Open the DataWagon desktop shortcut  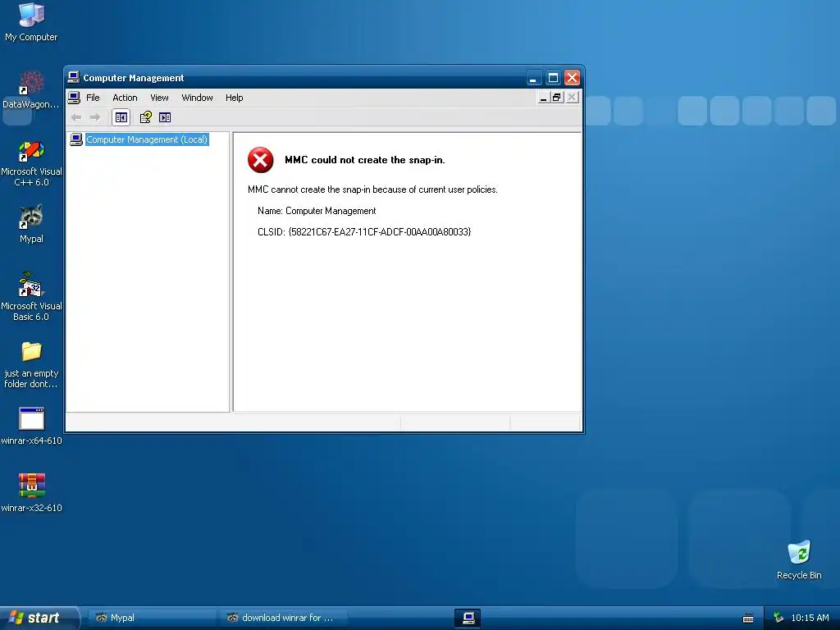[x=31, y=90]
